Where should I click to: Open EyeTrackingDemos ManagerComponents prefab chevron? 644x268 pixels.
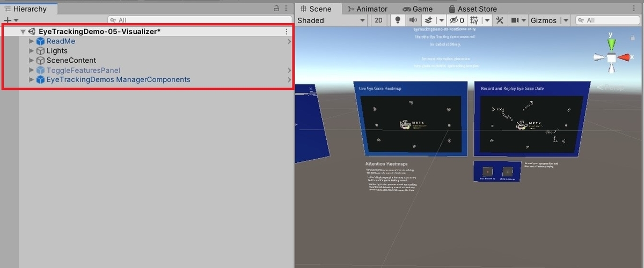[x=289, y=80]
